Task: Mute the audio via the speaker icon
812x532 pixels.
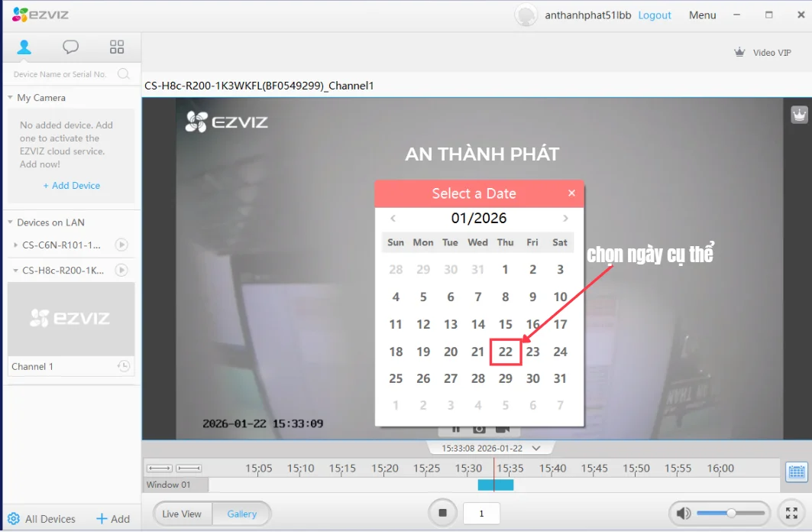Action: coord(684,513)
